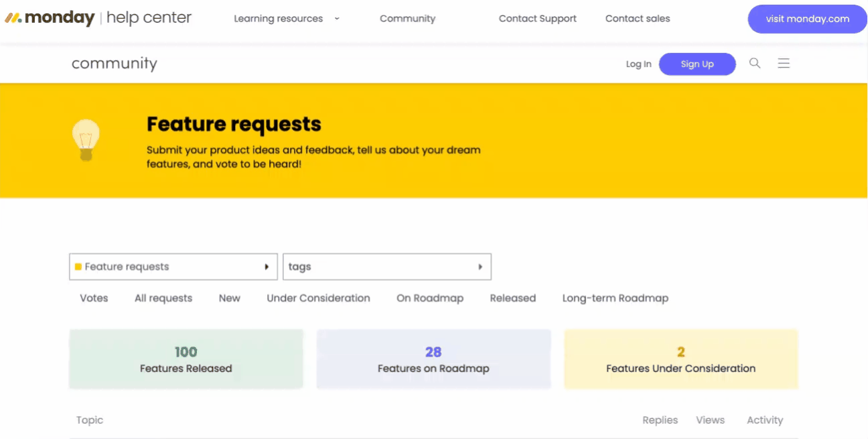Click the community heading link
868x439 pixels.
[x=115, y=64]
